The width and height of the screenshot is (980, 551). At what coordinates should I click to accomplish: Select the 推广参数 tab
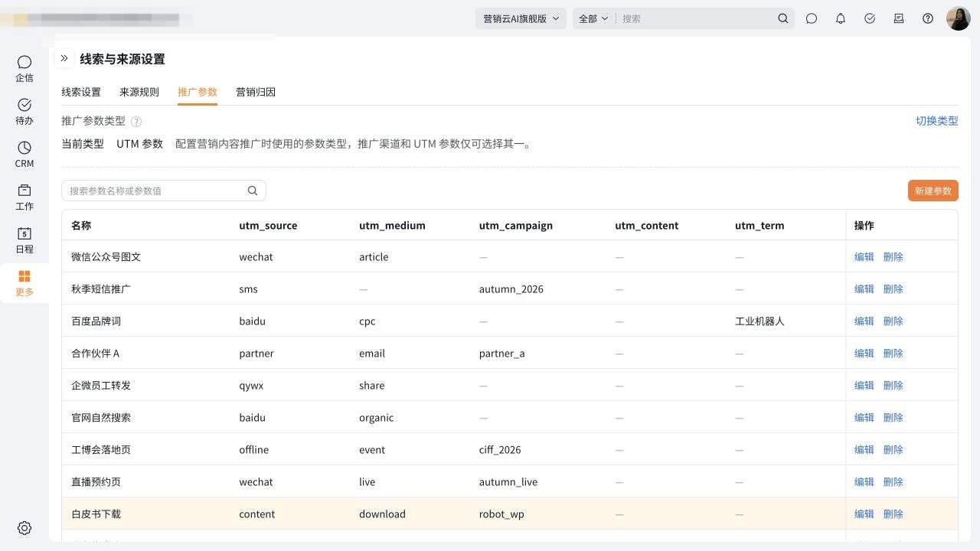click(x=198, y=92)
